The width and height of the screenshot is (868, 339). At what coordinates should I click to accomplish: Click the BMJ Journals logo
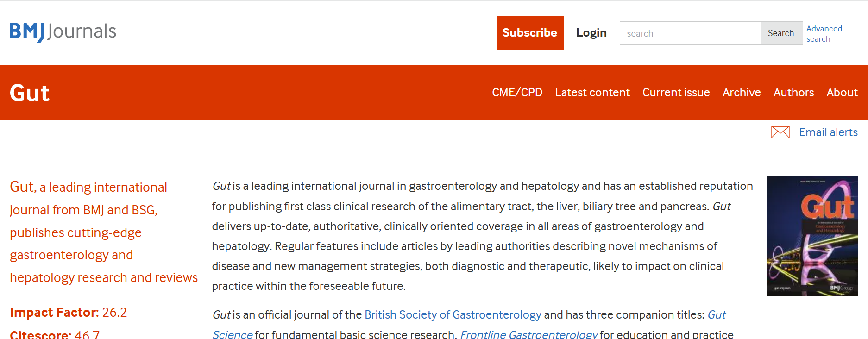pyautogui.click(x=63, y=31)
